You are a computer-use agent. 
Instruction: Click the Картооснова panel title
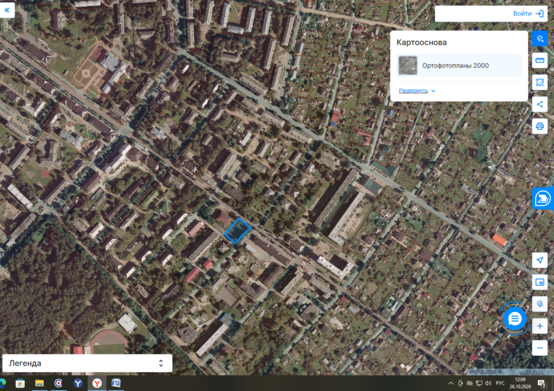pos(422,42)
